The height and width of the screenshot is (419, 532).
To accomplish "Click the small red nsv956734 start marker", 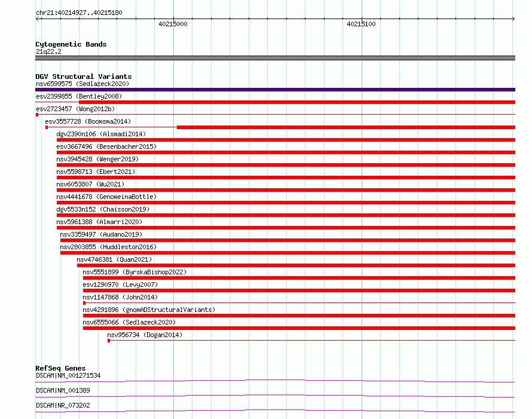I will [109, 341].
